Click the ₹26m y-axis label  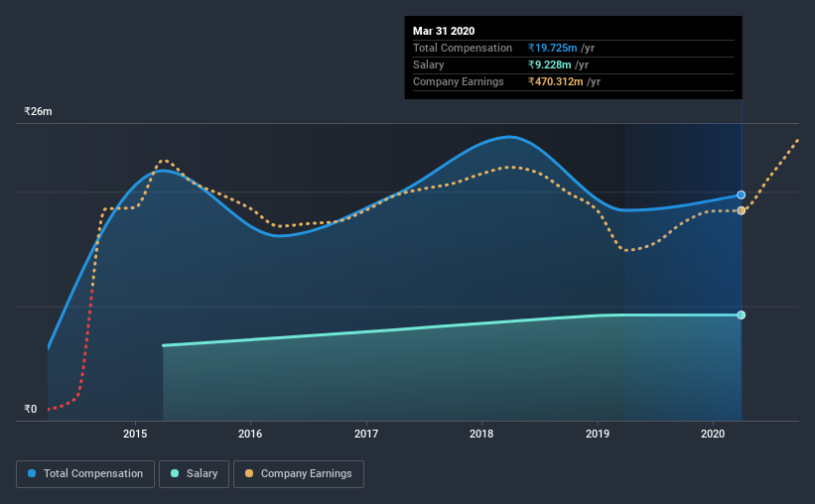pos(38,111)
